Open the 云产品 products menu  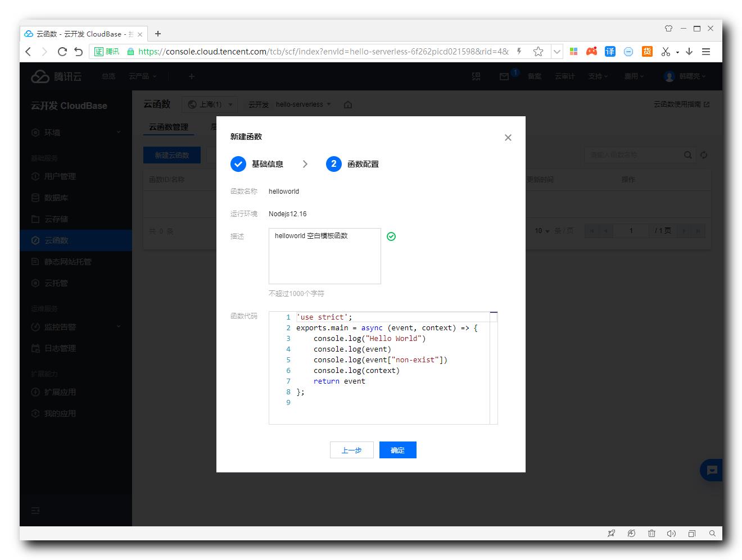(x=143, y=76)
